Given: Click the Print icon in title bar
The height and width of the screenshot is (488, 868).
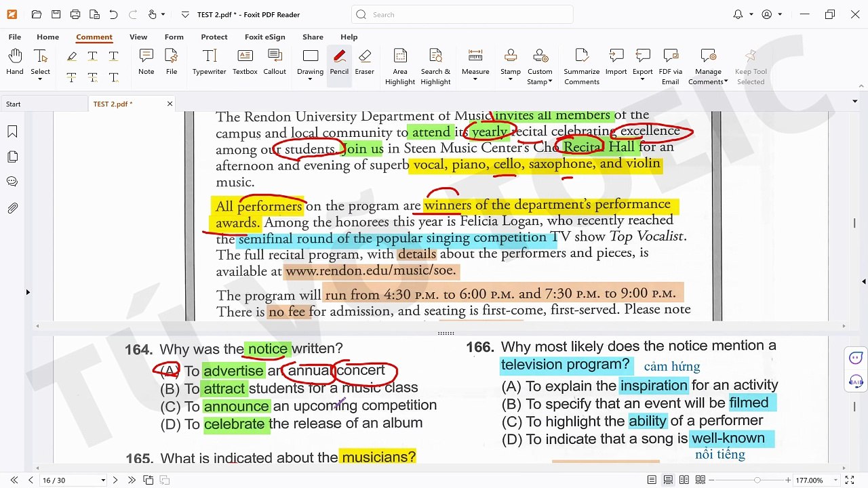Looking at the screenshot, I should (75, 14).
